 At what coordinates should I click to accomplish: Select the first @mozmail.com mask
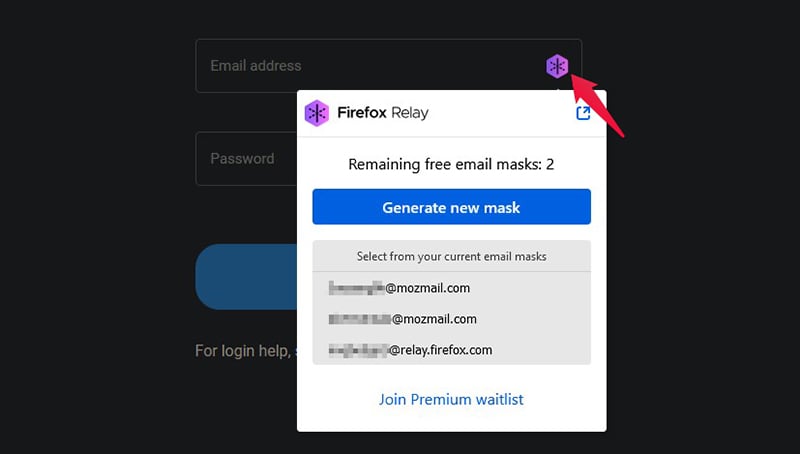tap(452, 288)
